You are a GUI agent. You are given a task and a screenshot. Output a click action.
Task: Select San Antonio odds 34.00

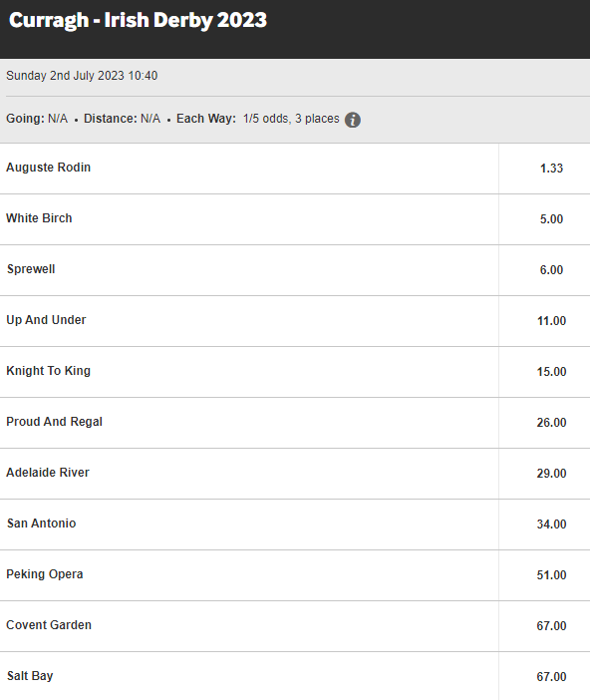point(544,525)
